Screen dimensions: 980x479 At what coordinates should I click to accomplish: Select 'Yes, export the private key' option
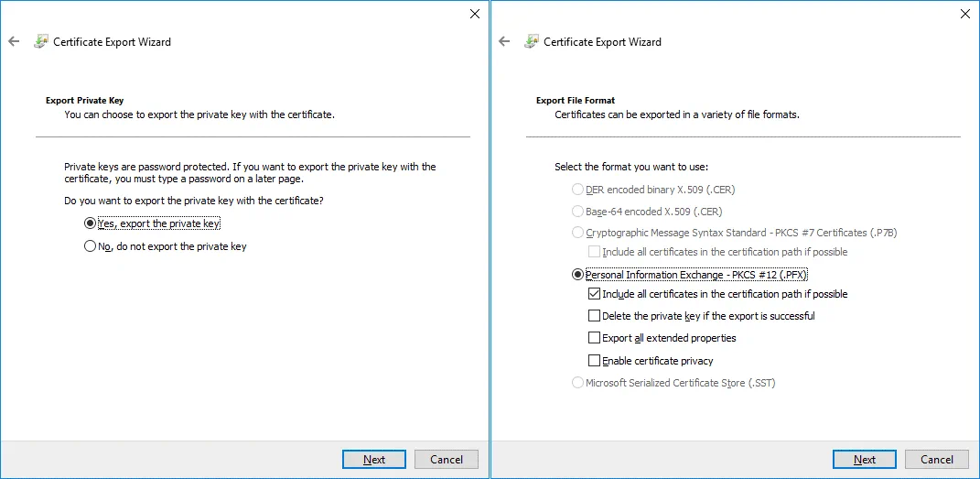(x=90, y=223)
